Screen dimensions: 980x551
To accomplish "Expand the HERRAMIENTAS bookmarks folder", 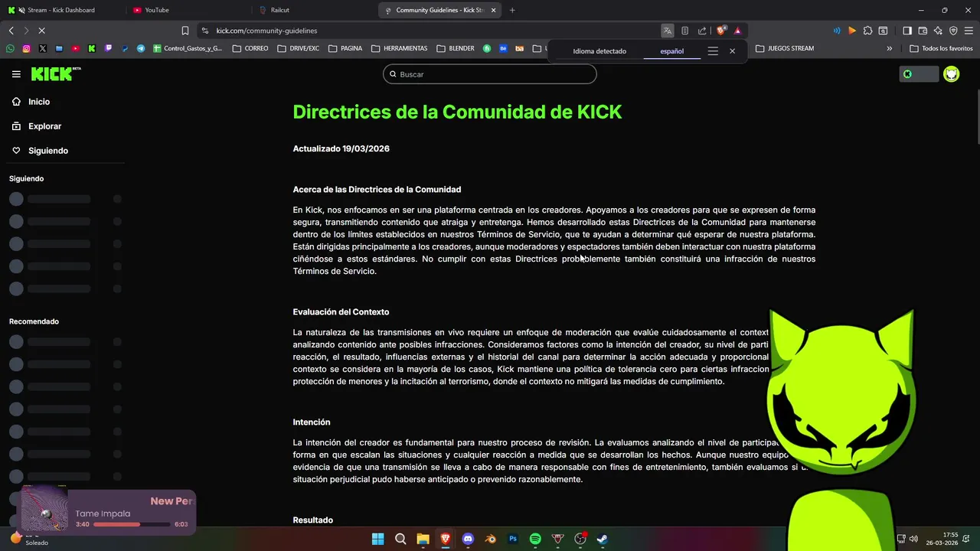I will pos(400,48).
